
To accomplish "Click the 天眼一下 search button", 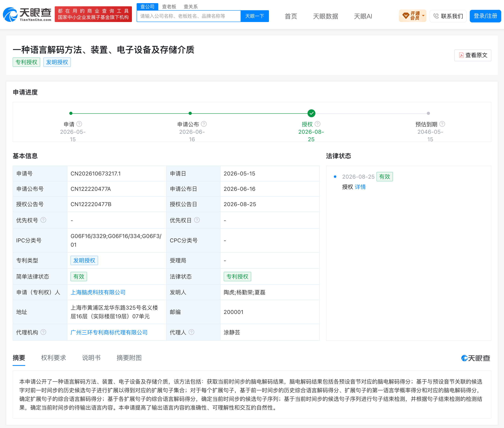I will point(255,16).
